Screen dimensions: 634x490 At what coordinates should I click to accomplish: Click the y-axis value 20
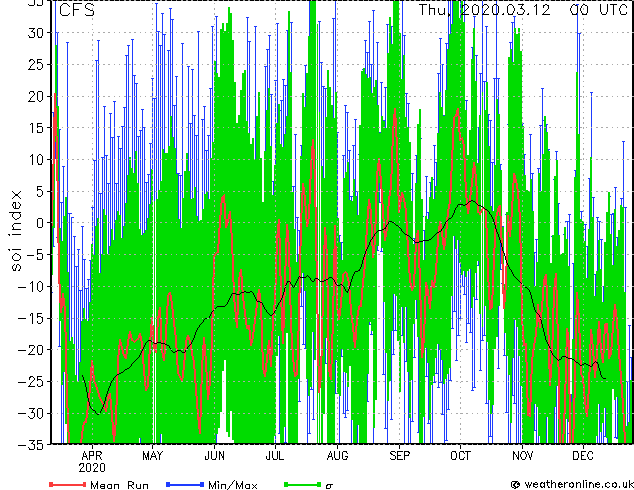coord(36,96)
